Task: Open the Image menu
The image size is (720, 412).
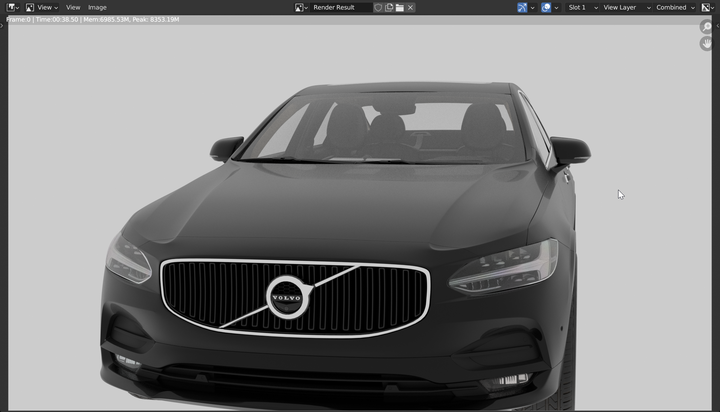Action: (x=97, y=7)
